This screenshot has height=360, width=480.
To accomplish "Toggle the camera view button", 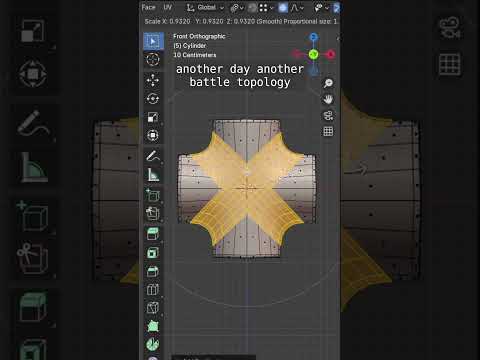I will click(x=328, y=115).
